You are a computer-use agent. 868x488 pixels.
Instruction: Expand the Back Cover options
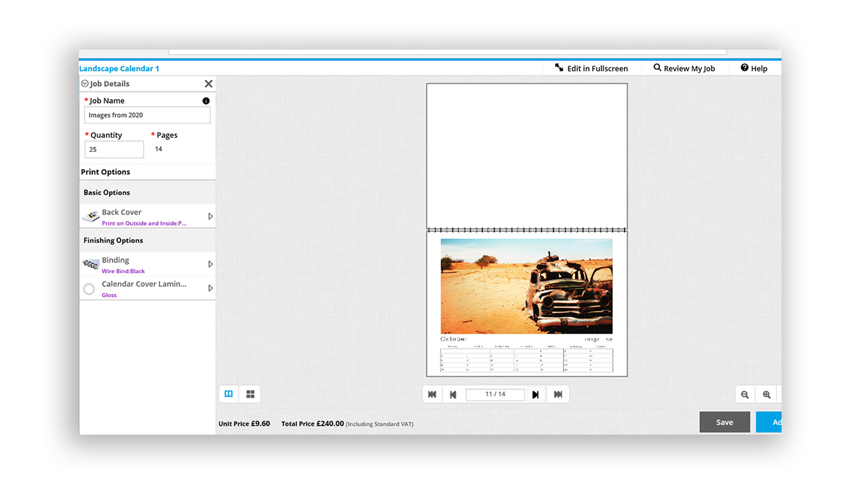click(210, 216)
